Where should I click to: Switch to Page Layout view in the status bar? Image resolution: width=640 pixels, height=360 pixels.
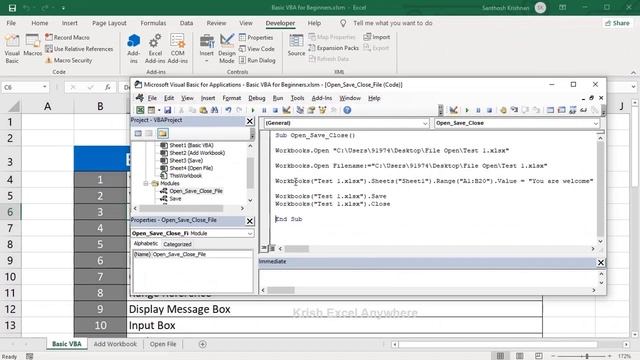point(519,356)
